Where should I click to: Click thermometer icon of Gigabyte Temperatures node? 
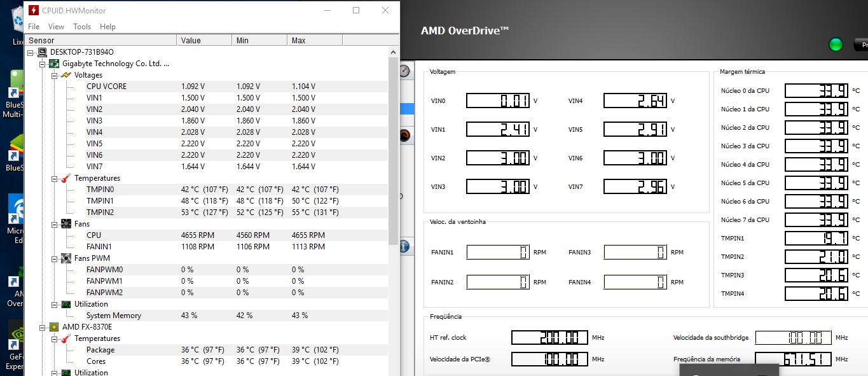point(66,178)
